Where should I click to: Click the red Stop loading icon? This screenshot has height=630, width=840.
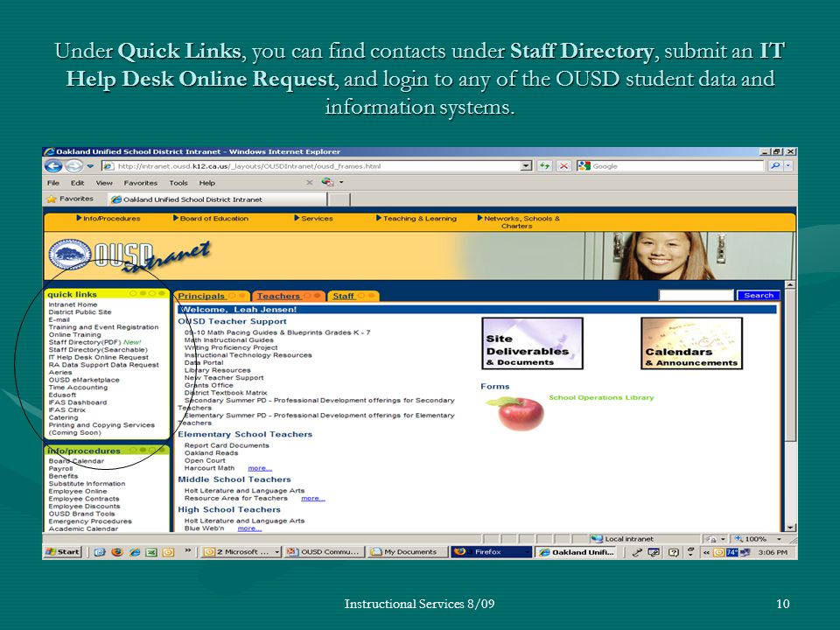click(x=563, y=166)
